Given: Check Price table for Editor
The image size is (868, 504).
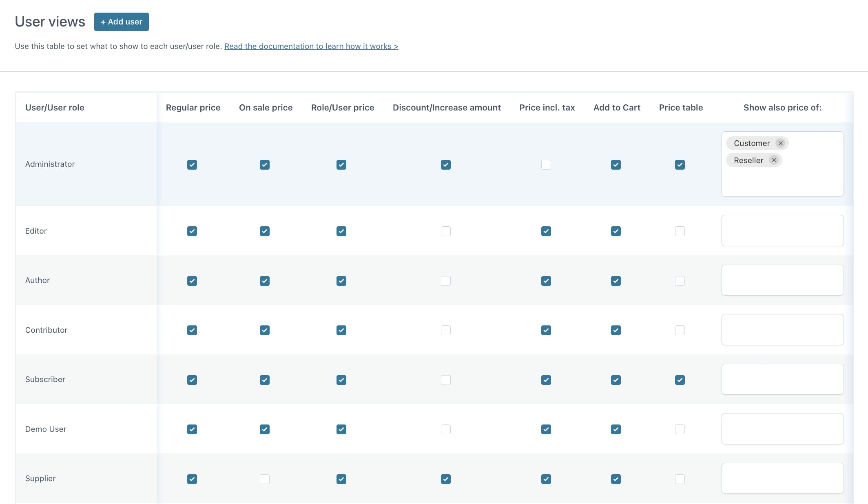Looking at the screenshot, I should [x=680, y=231].
